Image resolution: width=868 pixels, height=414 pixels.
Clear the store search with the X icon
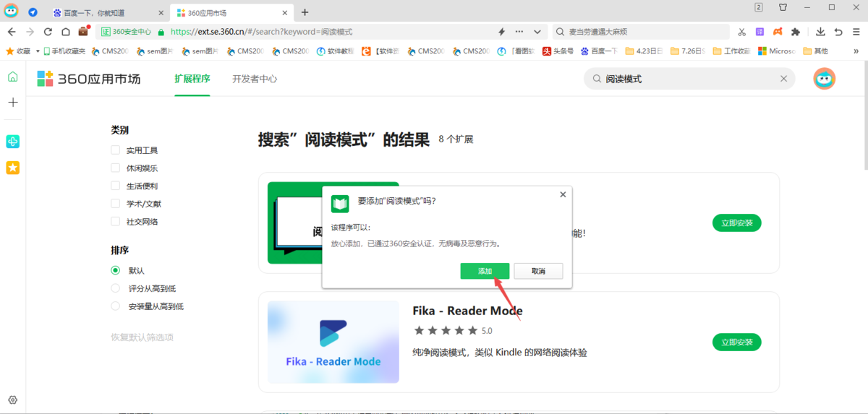(x=783, y=79)
